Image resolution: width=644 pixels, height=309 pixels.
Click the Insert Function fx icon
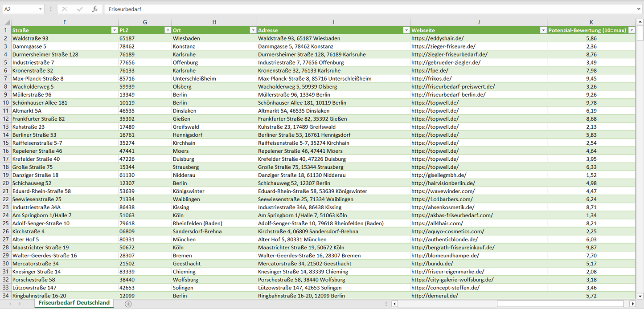coord(94,9)
